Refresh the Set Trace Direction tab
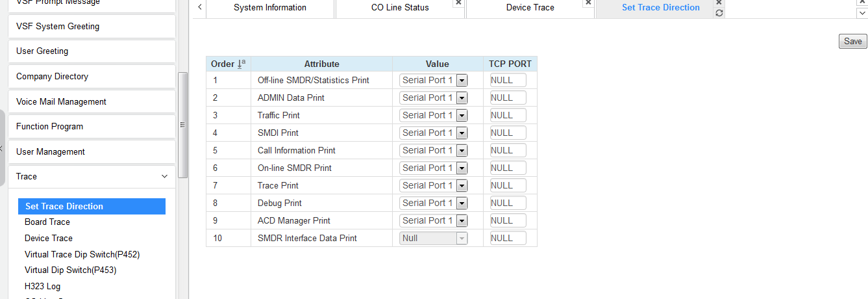 click(719, 13)
